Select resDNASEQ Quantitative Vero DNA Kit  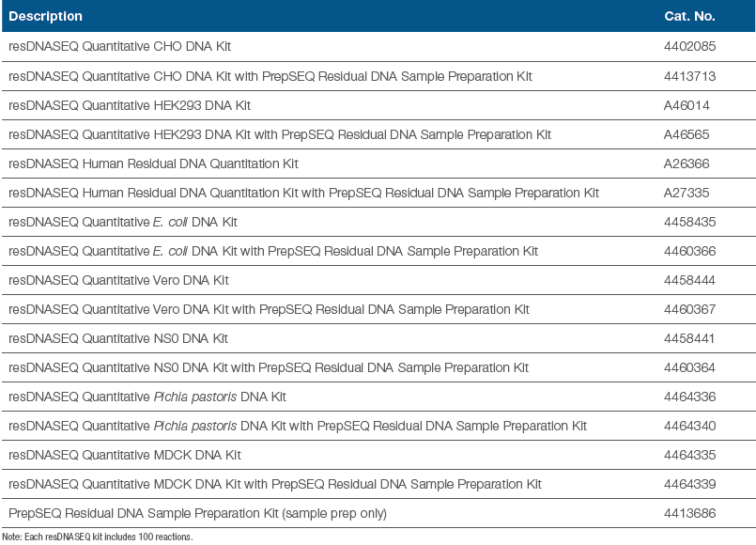click(x=118, y=280)
